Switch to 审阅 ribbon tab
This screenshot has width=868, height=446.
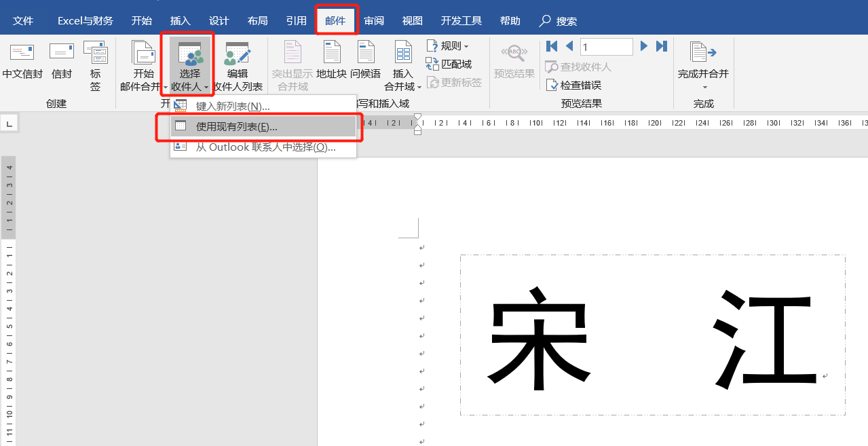(x=374, y=21)
